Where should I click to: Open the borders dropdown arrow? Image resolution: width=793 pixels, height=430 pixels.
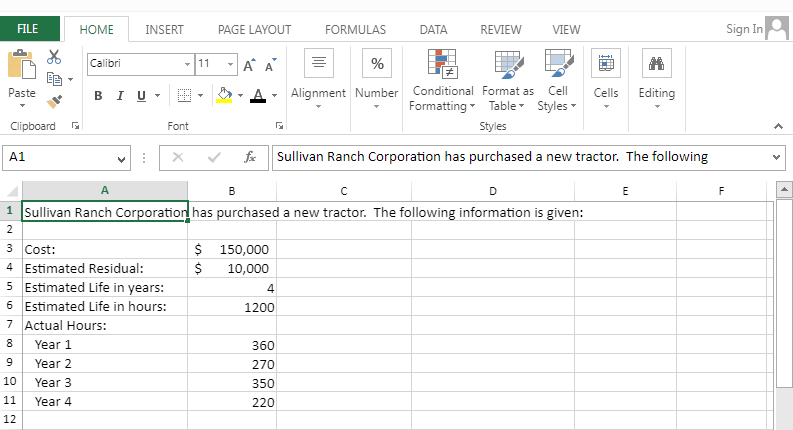coord(200,95)
